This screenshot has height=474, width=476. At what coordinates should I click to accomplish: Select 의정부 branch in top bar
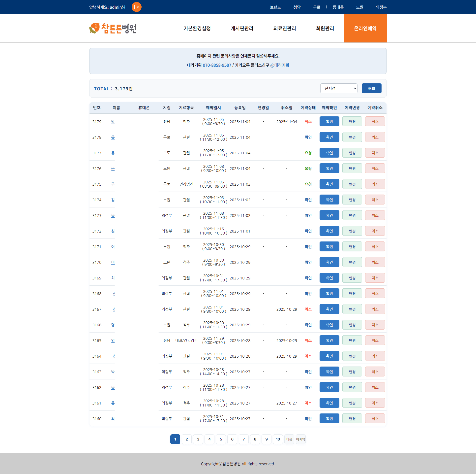tap(381, 7)
